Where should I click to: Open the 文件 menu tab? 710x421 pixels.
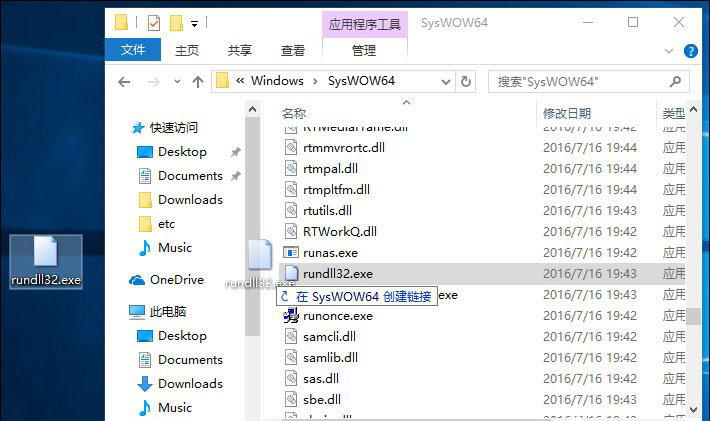point(133,50)
